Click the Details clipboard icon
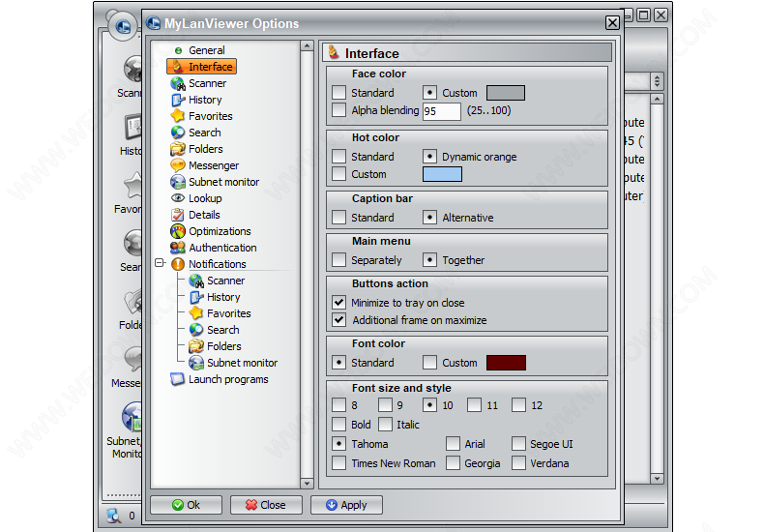Screen dimensions: 764x532 pos(178,215)
